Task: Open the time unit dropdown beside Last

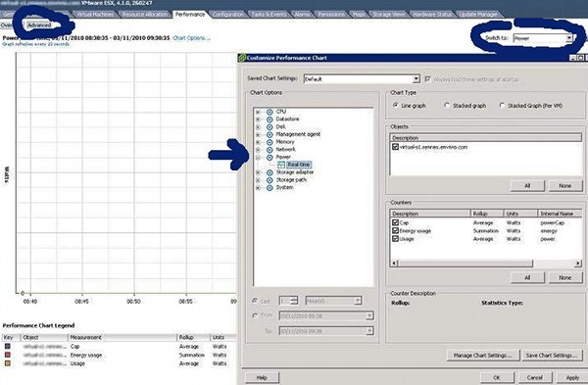Action: tap(358, 301)
